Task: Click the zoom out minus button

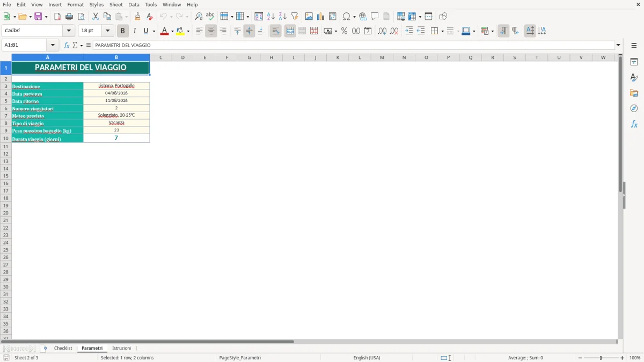Action: point(580,358)
